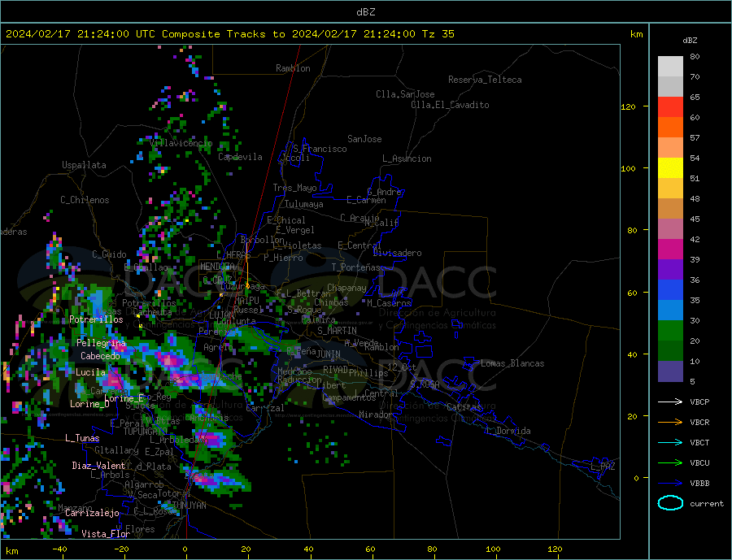
Task: Select the 80 dBZ light gray swatch
Action: pyautogui.click(x=670, y=67)
